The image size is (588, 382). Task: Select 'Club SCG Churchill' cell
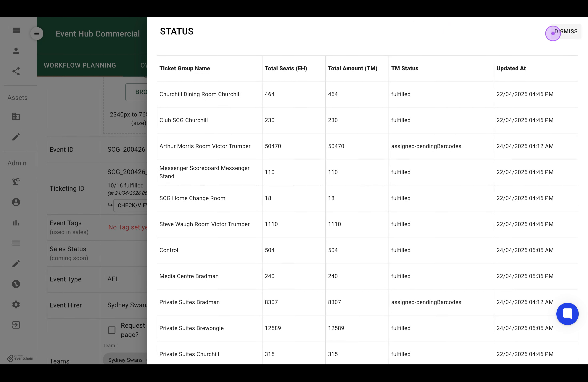click(x=210, y=120)
